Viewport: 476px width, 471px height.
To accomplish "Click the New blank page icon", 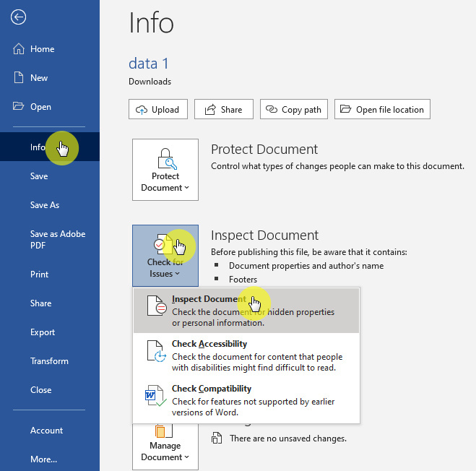I will [x=19, y=77].
